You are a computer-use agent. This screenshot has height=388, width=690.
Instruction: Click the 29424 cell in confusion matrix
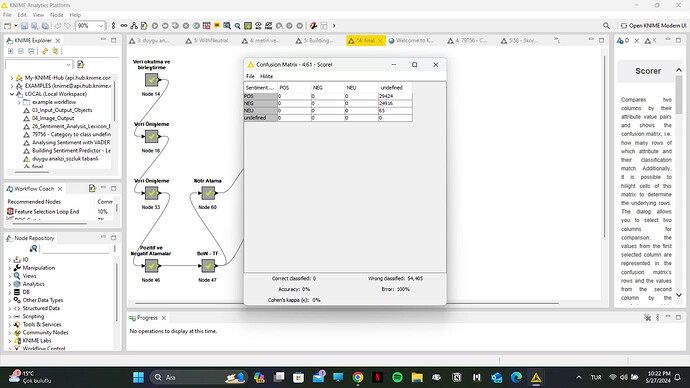[395, 96]
